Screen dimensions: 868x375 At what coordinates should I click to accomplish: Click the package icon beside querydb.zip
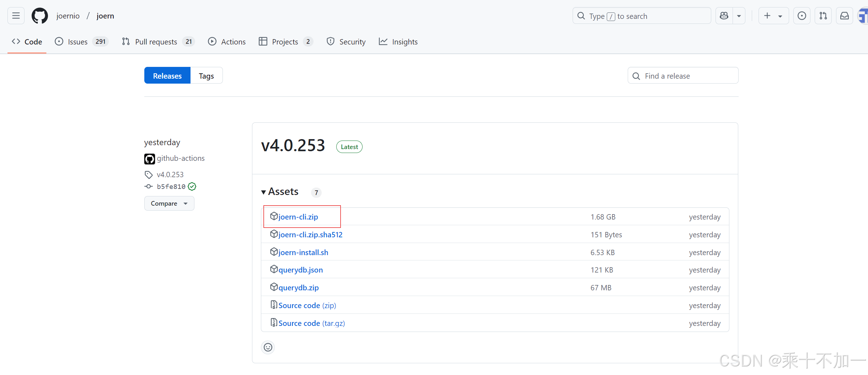tap(274, 287)
